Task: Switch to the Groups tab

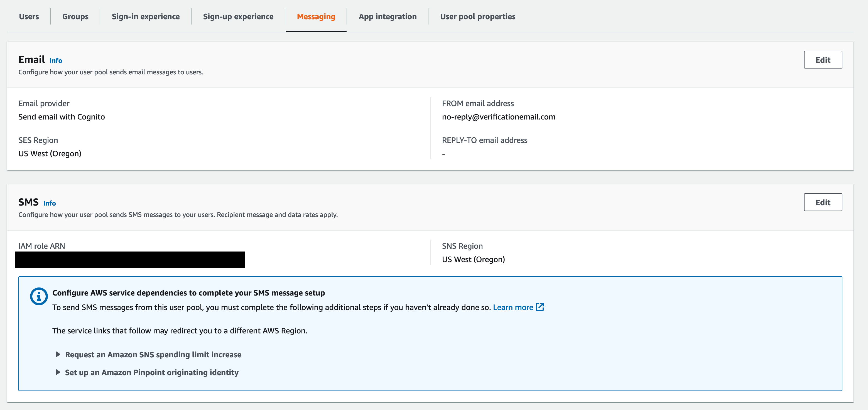Action: [x=75, y=16]
